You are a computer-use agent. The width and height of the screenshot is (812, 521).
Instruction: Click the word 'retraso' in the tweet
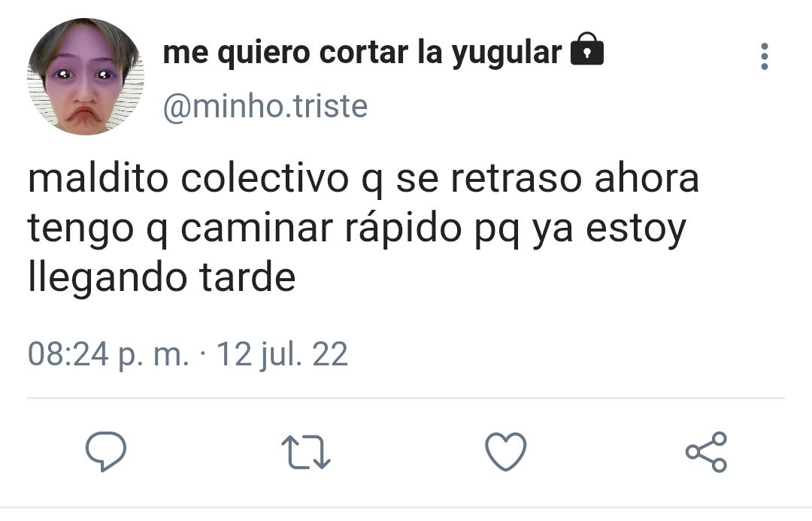point(517,179)
